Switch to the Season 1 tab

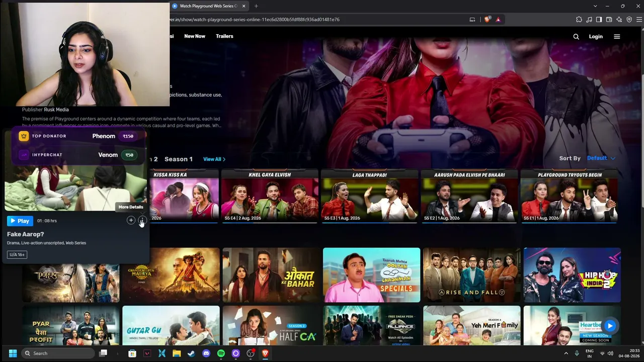tap(179, 159)
